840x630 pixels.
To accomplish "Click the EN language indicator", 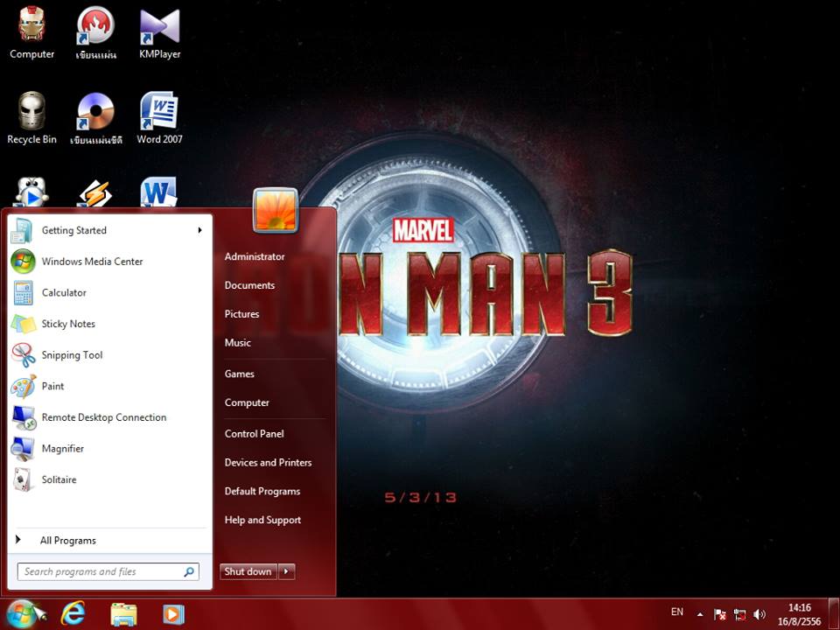I will pos(677,612).
